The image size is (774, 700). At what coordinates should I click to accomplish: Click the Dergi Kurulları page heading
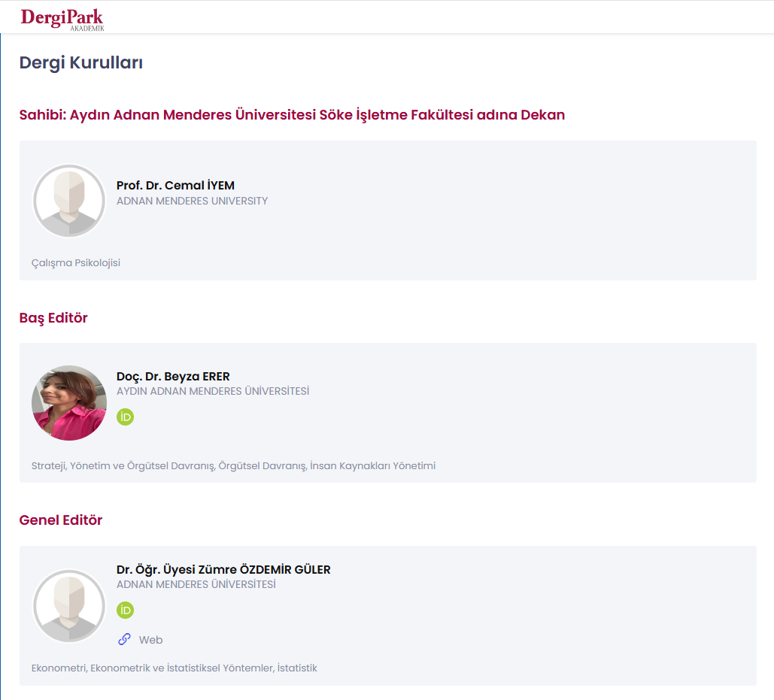tap(81, 62)
